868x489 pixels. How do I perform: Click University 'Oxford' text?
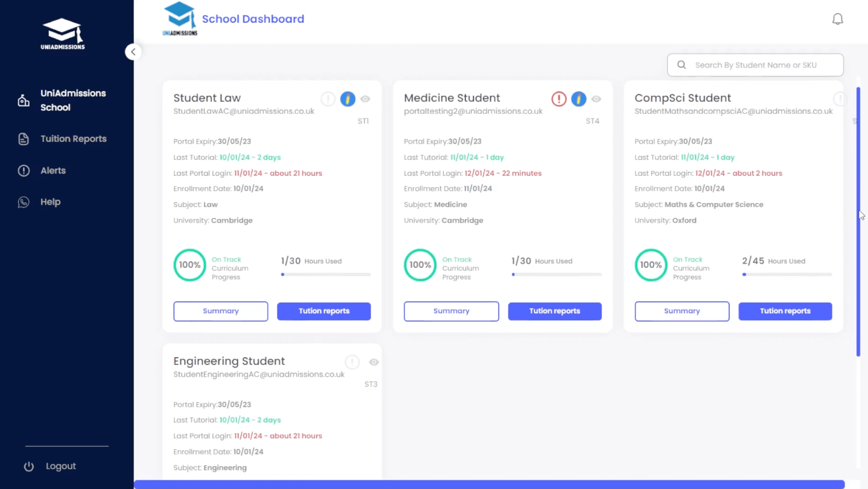684,221
